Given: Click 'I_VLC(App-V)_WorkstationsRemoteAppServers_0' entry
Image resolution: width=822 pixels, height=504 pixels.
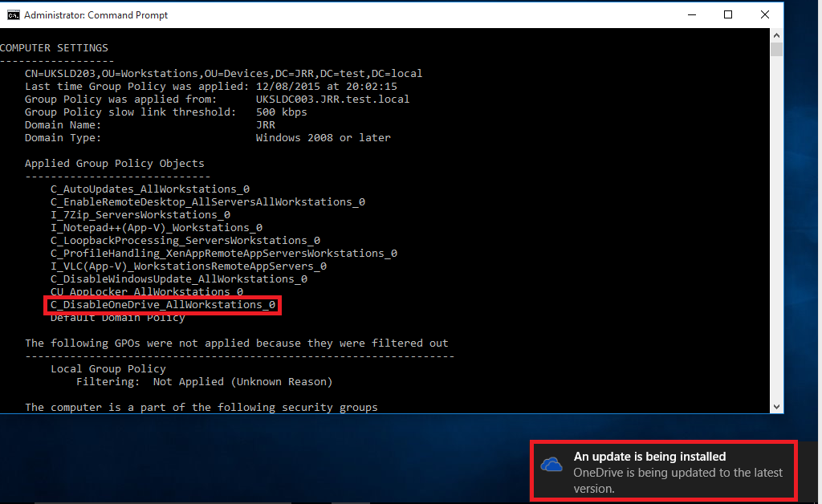Looking at the screenshot, I should pos(188,266).
